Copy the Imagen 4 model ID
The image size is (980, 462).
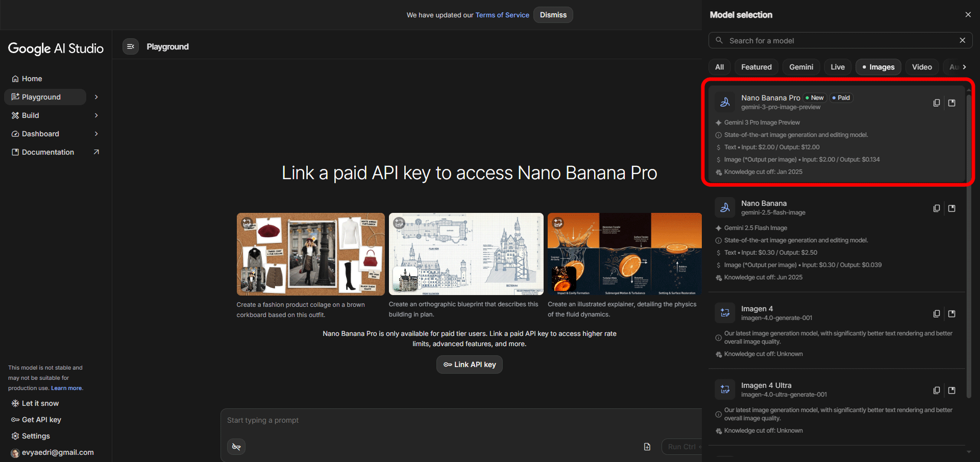tap(936, 314)
